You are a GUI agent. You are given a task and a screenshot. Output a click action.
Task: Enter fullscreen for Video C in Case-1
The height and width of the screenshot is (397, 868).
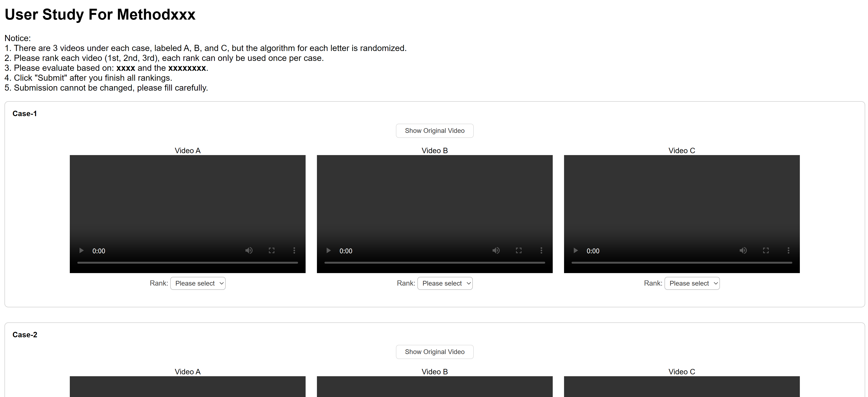766,251
